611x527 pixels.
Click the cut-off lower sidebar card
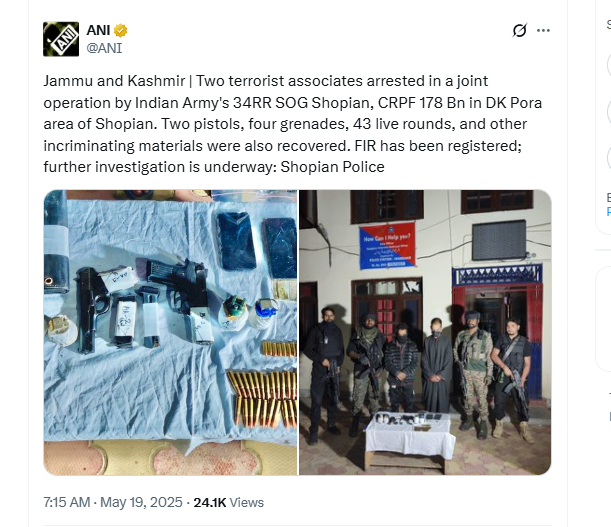pyautogui.click(x=603, y=319)
